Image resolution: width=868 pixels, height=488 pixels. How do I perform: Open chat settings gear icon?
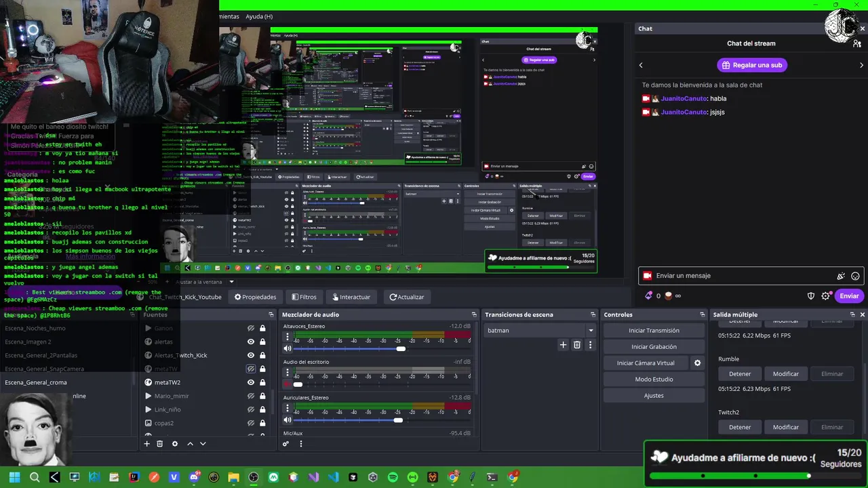coord(825,296)
